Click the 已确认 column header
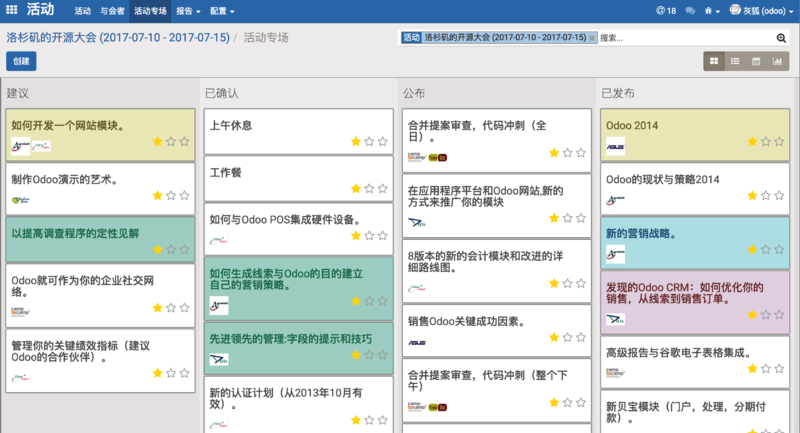The width and height of the screenshot is (800, 433). tap(221, 93)
